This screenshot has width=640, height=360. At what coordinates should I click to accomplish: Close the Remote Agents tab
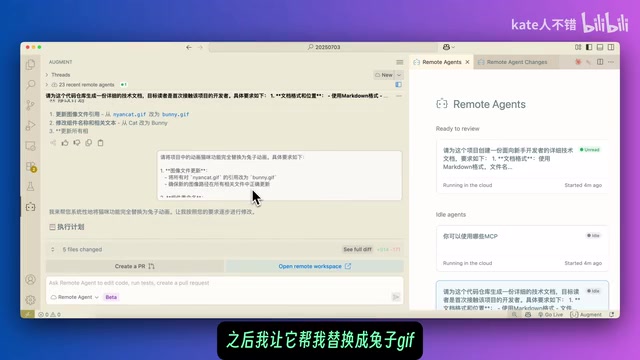467,62
